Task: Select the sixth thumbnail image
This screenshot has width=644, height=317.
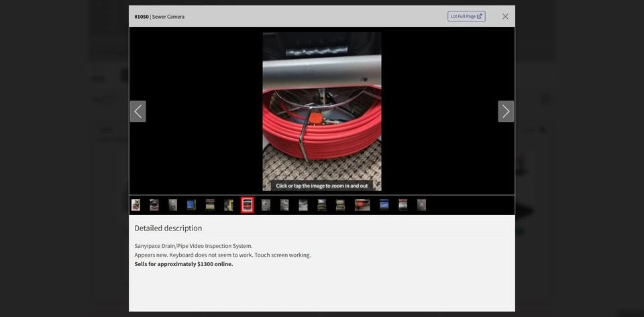Action: point(229,205)
